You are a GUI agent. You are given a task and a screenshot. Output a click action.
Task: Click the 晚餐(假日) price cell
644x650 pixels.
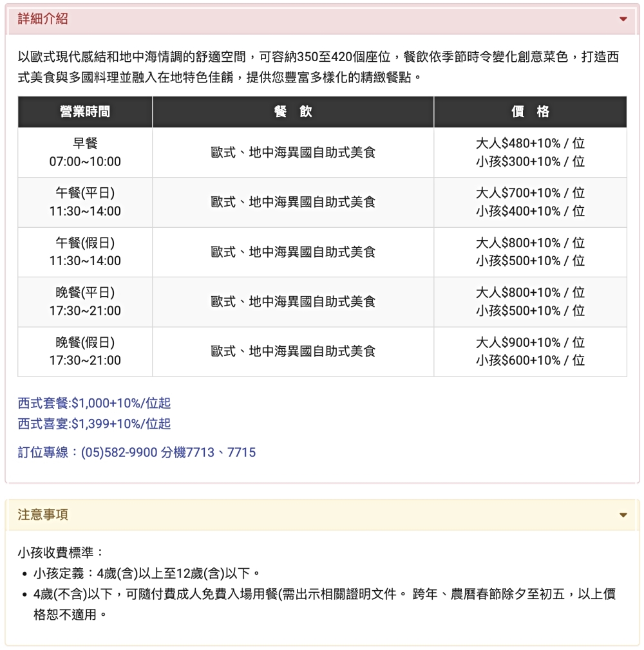tap(532, 351)
